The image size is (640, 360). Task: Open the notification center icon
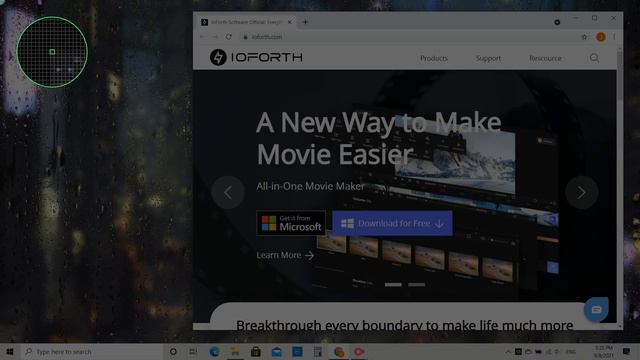626,351
